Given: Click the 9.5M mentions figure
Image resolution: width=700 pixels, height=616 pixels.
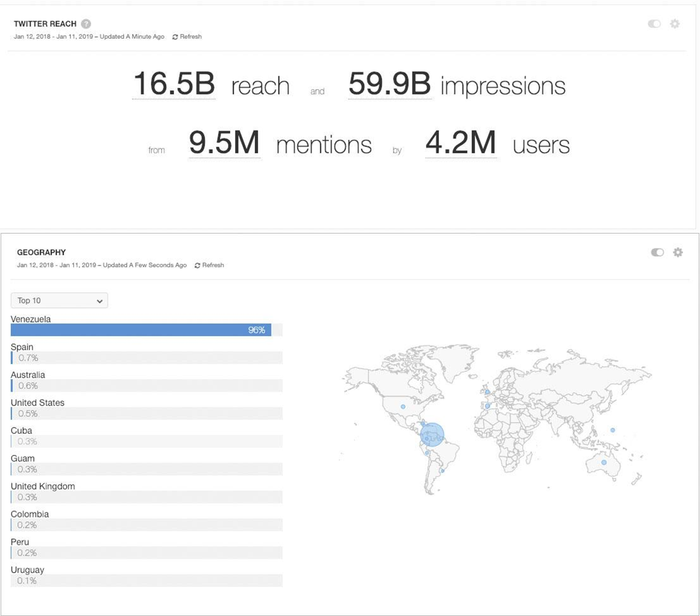Looking at the screenshot, I should (x=225, y=143).
